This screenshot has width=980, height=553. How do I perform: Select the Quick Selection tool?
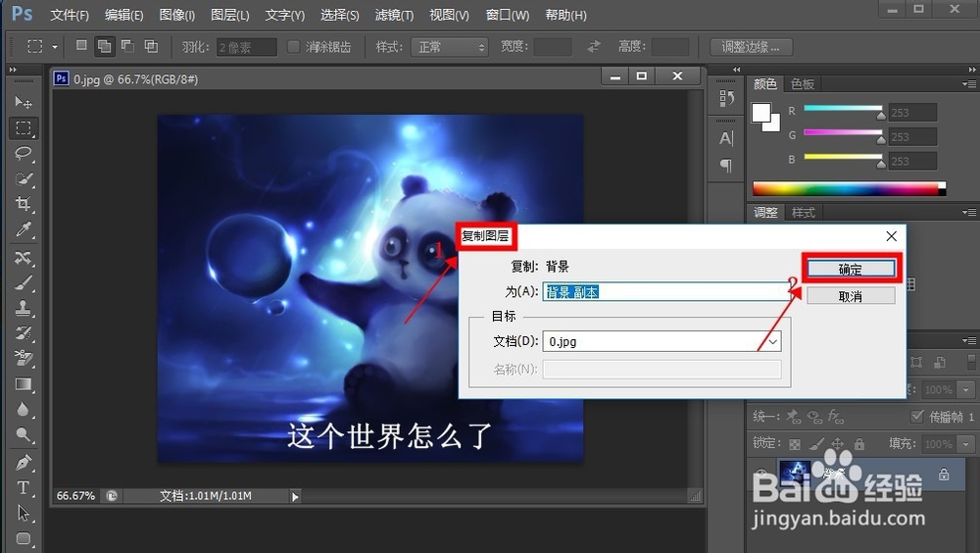tap(24, 178)
